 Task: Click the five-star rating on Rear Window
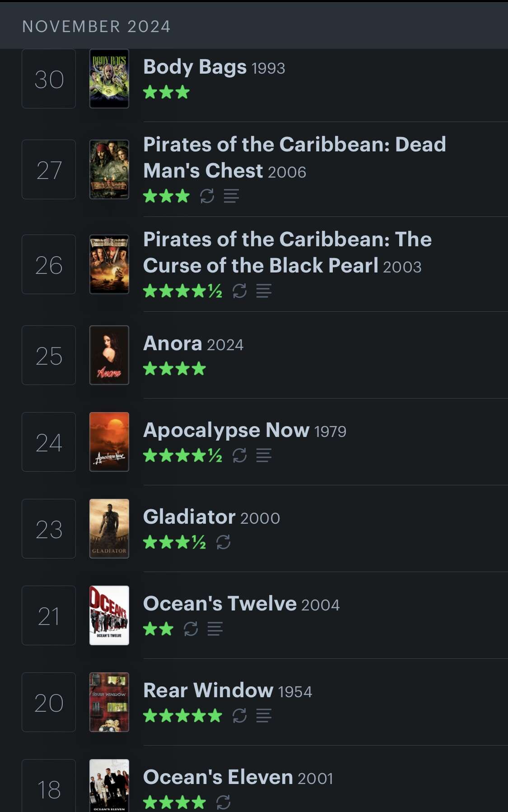[x=182, y=716]
